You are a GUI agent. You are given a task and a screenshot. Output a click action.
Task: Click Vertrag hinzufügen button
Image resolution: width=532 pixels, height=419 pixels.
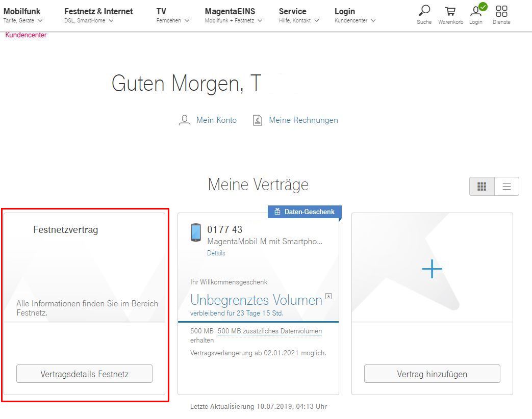[x=432, y=374]
